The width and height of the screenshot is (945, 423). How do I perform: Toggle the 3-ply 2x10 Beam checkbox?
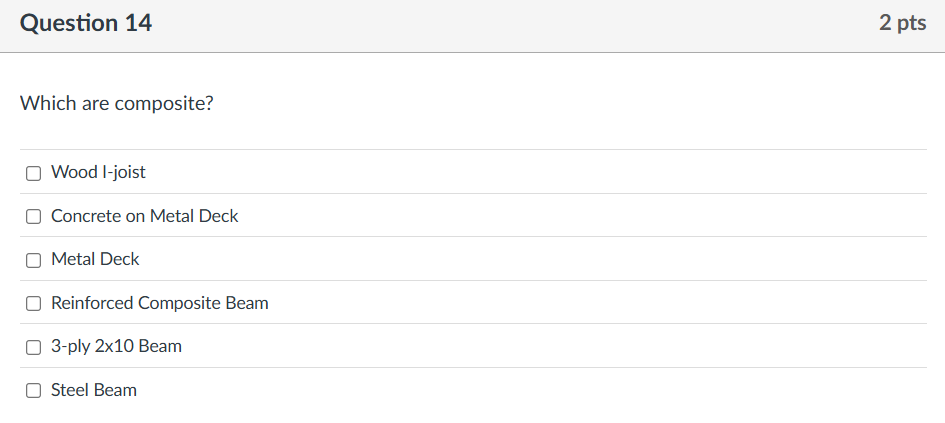point(33,347)
